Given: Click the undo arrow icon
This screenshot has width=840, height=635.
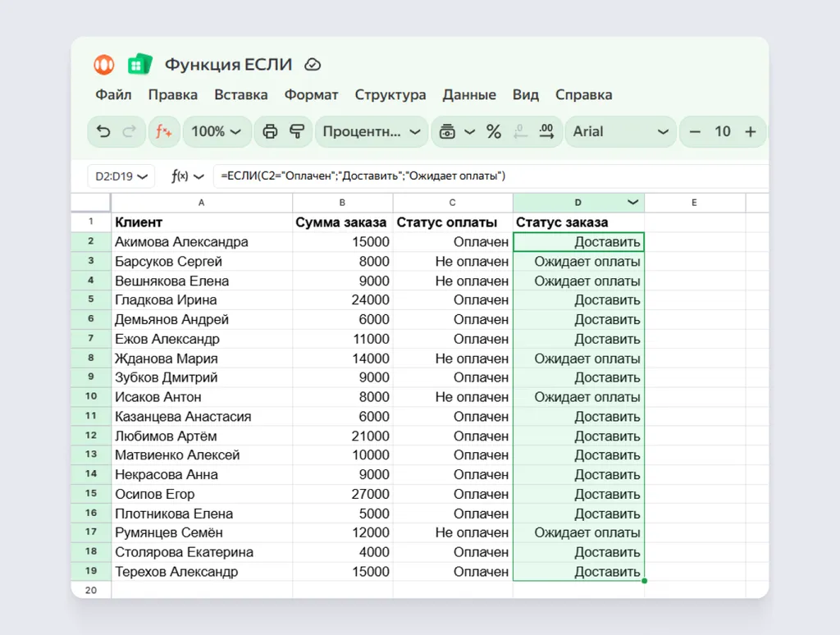Looking at the screenshot, I should (103, 131).
